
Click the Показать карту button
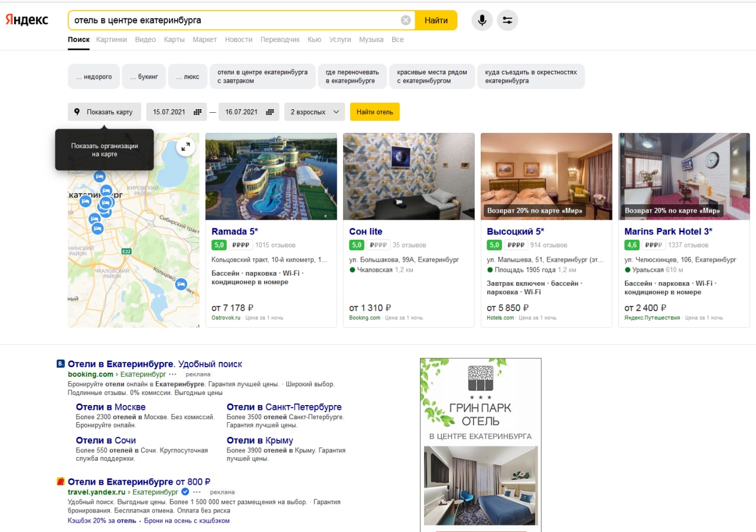point(105,112)
